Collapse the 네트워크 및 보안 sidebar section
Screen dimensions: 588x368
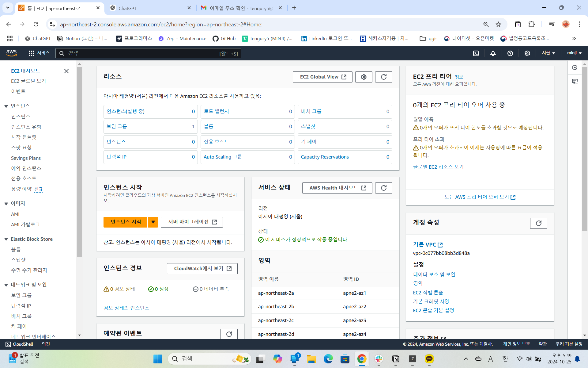click(x=6, y=285)
